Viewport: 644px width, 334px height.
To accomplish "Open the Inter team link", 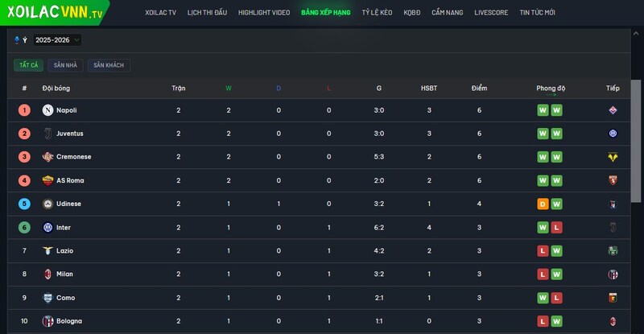I will point(64,227).
